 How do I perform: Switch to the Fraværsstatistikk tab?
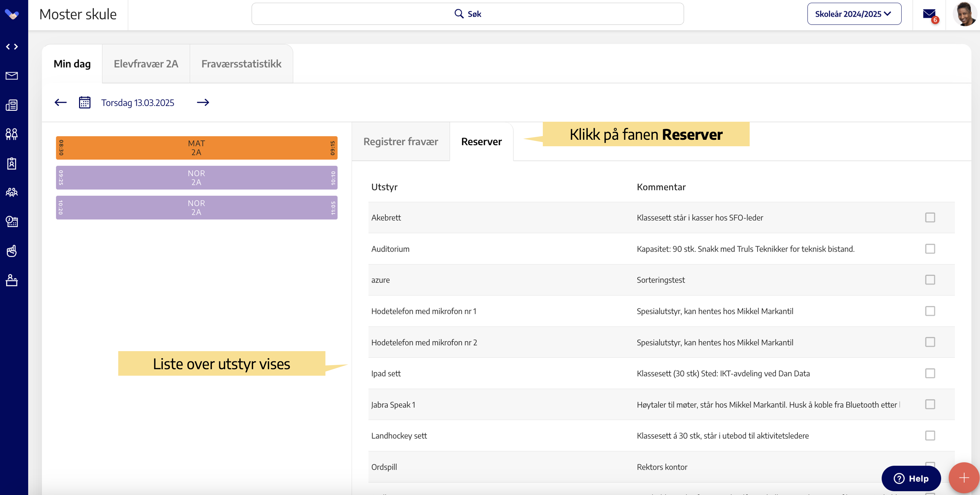(x=241, y=63)
